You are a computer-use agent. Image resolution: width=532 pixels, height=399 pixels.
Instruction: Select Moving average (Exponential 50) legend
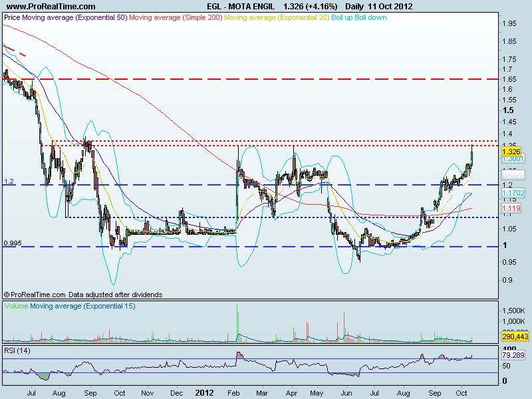pos(74,18)
